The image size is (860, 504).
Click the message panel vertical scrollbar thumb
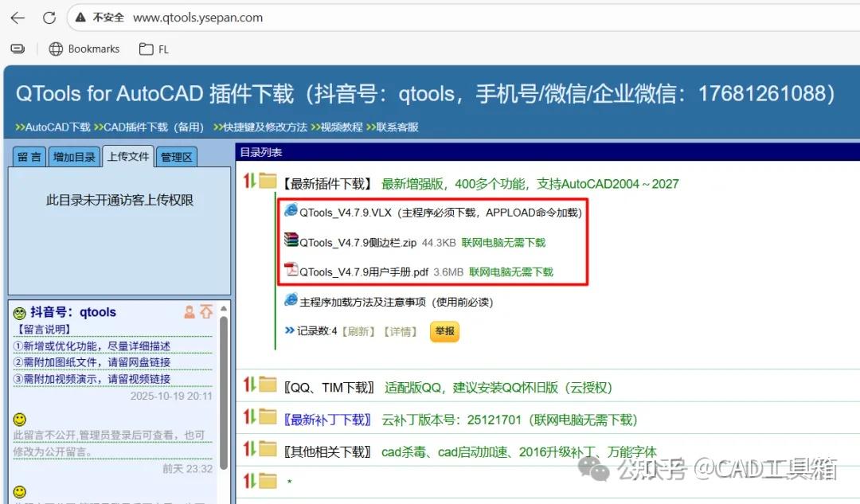click(224, 393)
